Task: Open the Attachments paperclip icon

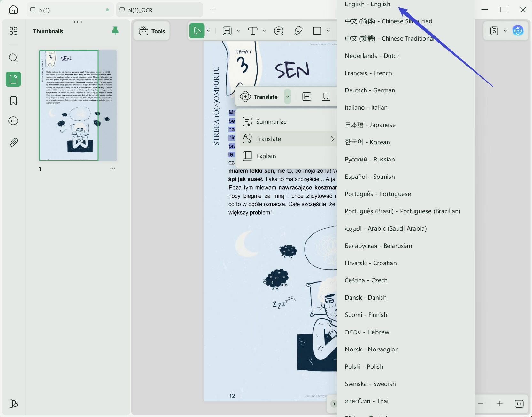Action: 13,142
